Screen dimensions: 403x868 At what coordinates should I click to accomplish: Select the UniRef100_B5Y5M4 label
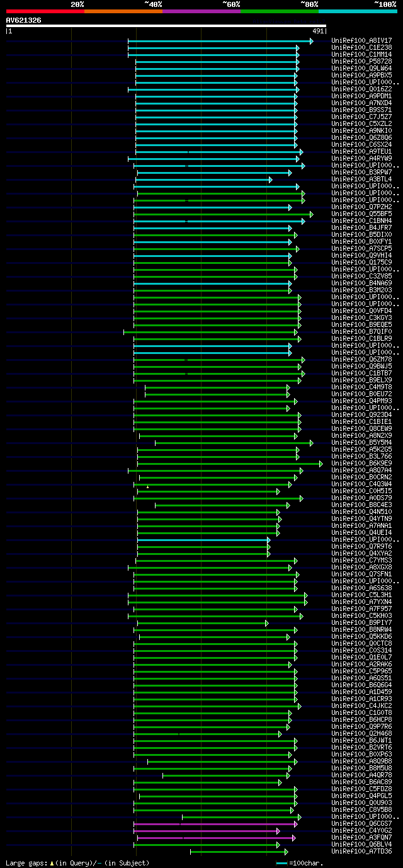[x=361, y=442]
